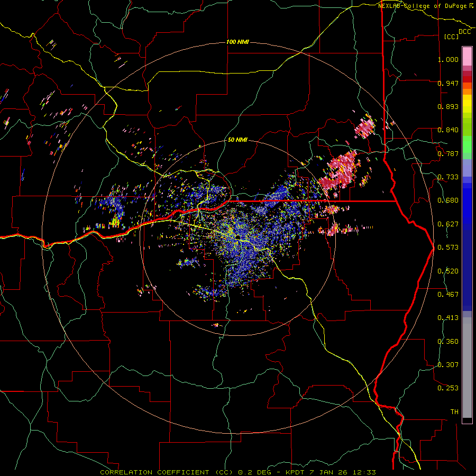Click the 0.307 legend value
476x476 pixels.
click(x=448, y=365)
